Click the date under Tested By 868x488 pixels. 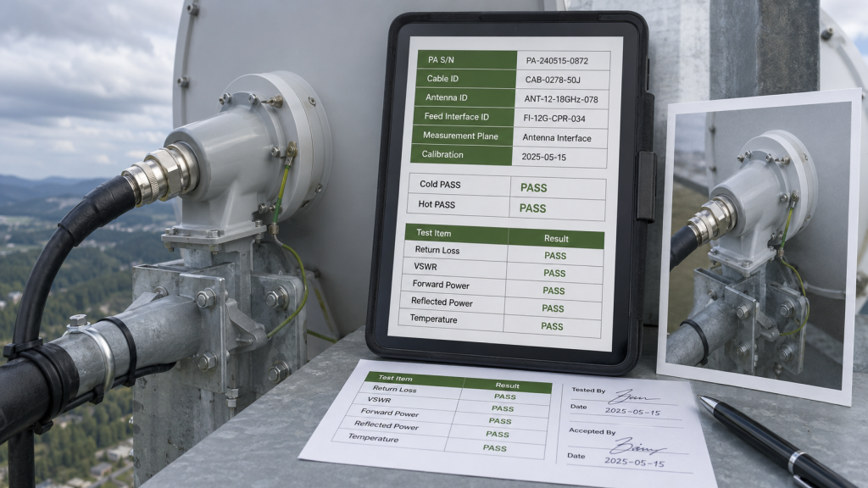(632, 412)
